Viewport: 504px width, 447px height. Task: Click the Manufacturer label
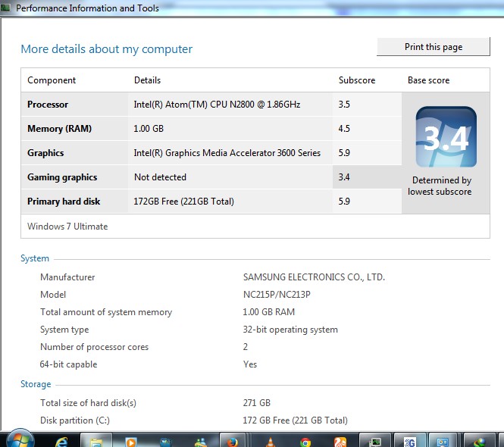point(67,277)
